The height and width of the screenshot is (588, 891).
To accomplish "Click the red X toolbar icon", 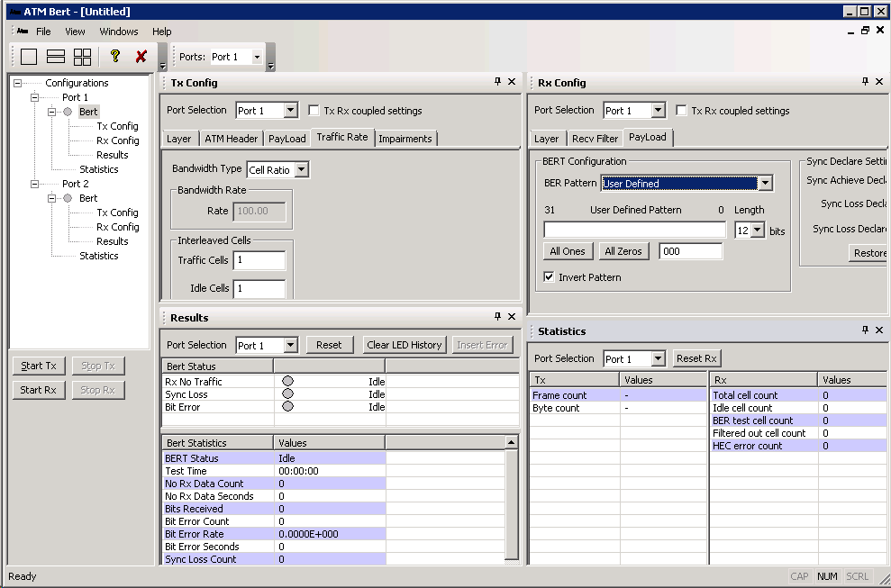I will tap(141, 56).
